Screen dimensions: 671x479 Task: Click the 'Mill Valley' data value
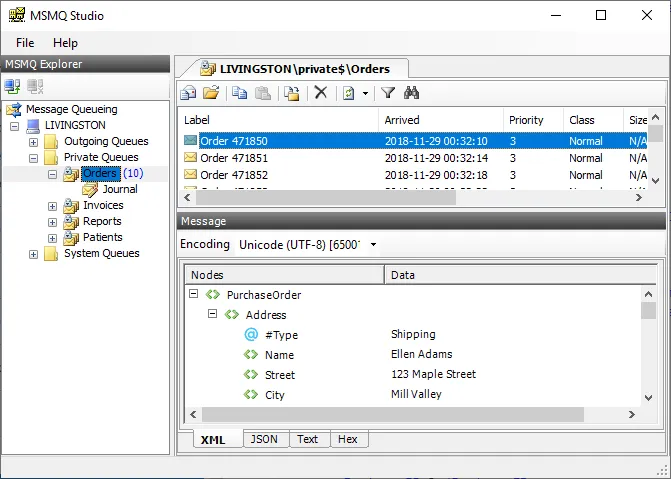[416, 394]
